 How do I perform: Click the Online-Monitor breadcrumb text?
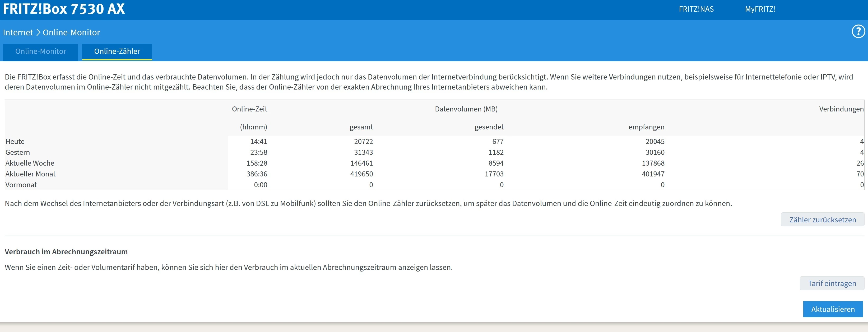point(71,32)
